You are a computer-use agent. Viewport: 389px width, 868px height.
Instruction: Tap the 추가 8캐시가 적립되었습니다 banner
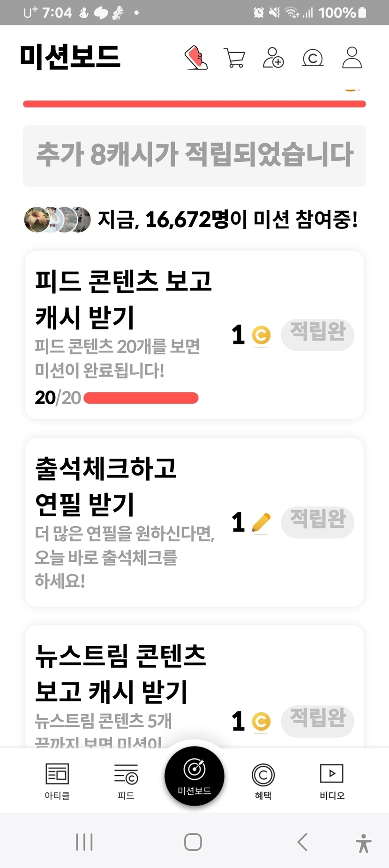click(194, 155)
